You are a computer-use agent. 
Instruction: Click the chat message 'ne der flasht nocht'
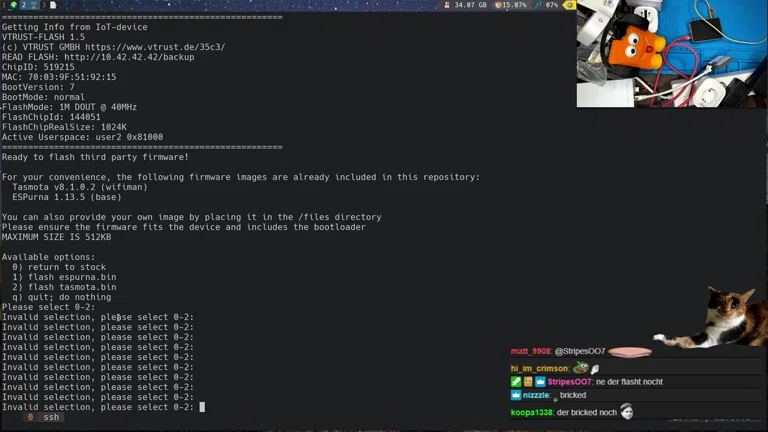(x=629, y=382)
